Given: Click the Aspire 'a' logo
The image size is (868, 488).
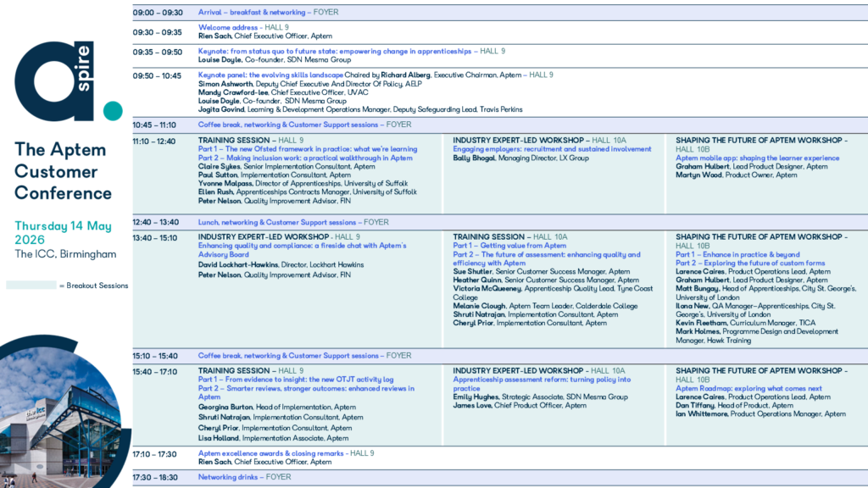Looking at the screenshot, I should 68,80.
